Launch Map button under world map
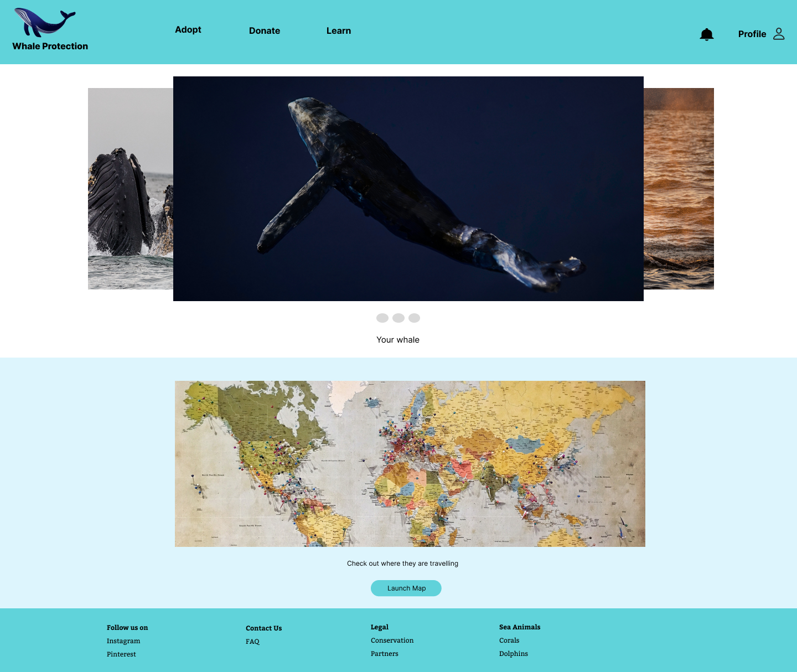This screenshot has height=672, width=797. [406, 588]
